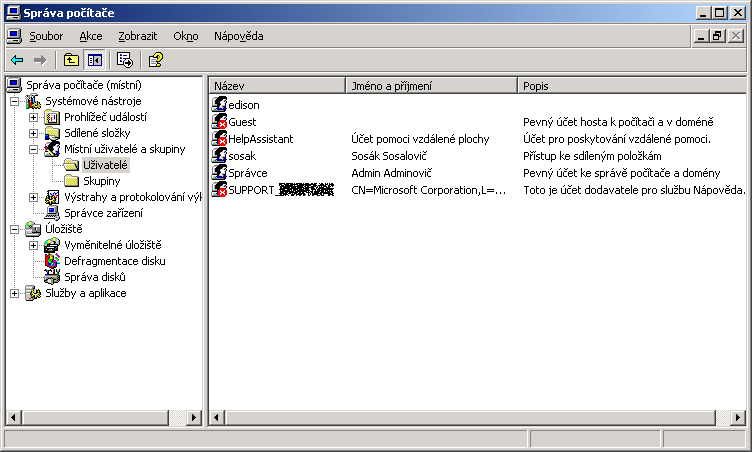
Task: Select the HelpAssistant user account
Action: (x=260, y=138)
